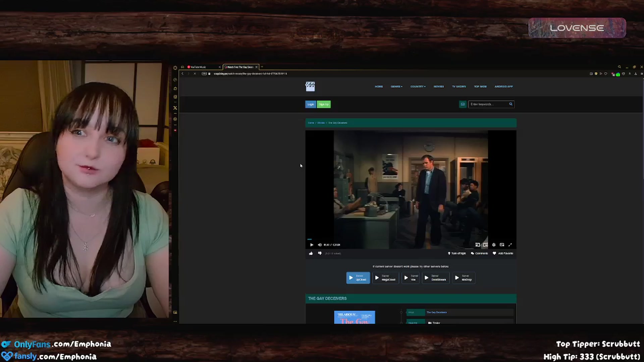Open the video player settings gear
Image resolution: width=644 pixels, height=362 pixels.
pos(494,245)
